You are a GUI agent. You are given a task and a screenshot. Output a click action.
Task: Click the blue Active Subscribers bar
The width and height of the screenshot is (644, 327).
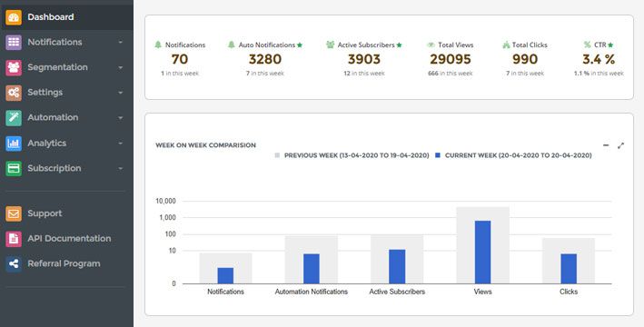(x=397, y=266)
